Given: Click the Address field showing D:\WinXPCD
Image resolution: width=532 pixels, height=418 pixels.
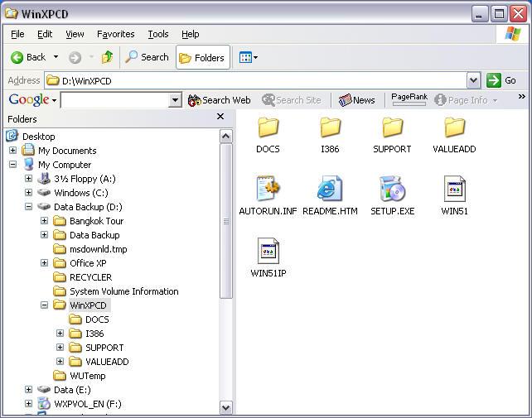Looking at the screenshot, I should coord(256,80).
